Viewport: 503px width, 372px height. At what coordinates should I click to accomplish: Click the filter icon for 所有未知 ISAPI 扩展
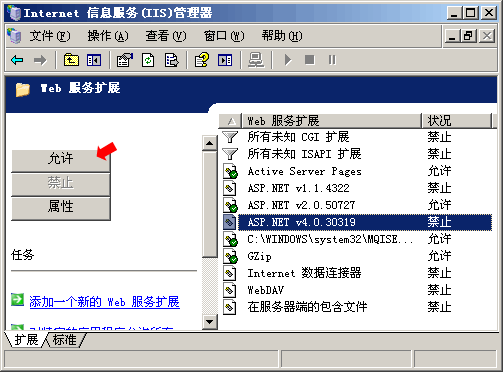tap(230, 154)
